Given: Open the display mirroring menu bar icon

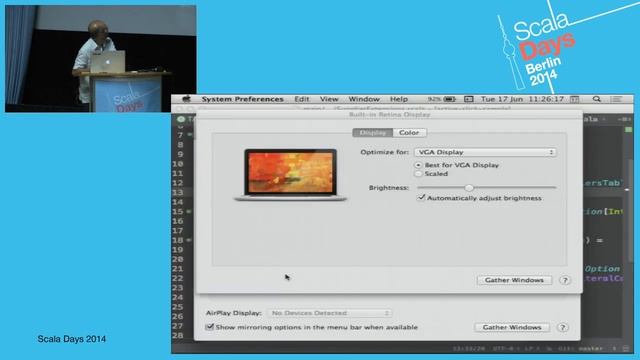Looking at the screenshot, I should pyautogui.click(x=469, y=99).
